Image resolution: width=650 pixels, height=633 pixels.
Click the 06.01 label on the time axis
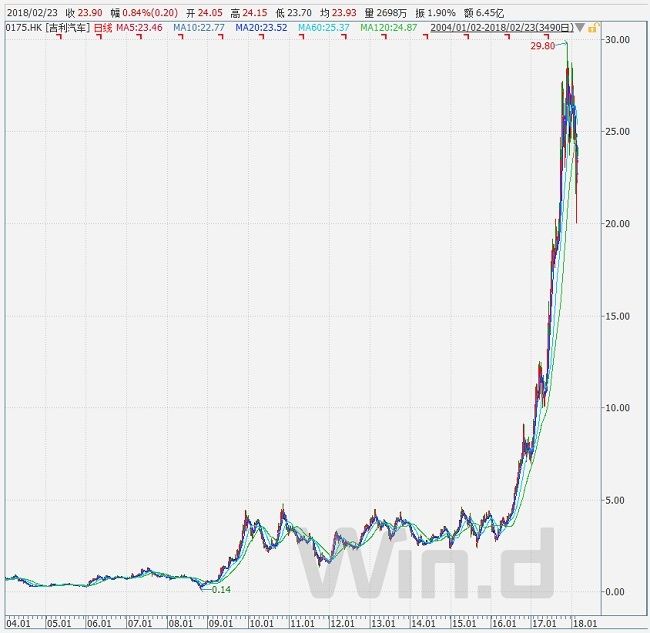pyautogui.click(x=99, y=623)
